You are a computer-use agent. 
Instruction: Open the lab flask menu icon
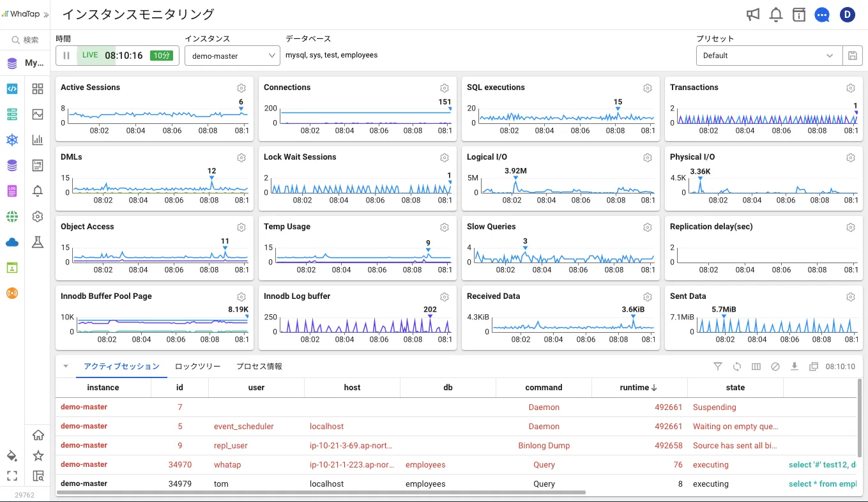tap(38, 242)
